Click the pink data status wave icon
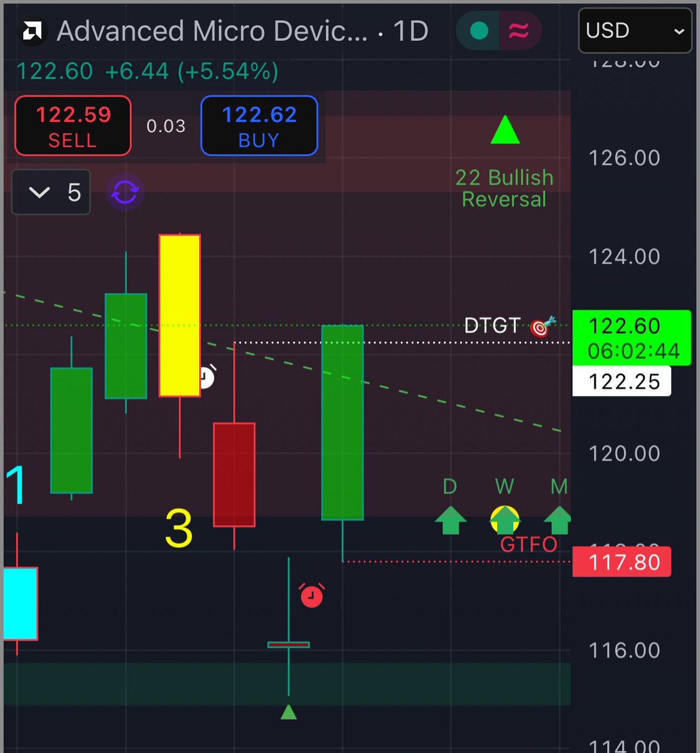Image resolution: width=700 pixels, height=753 pixels. 519,31
